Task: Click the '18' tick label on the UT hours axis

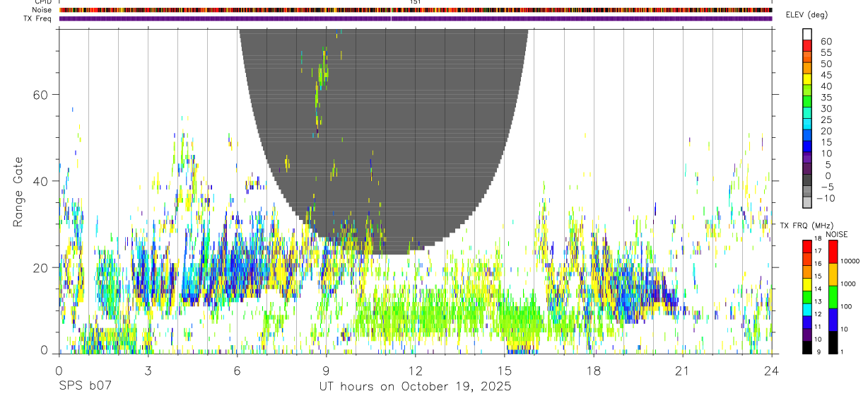Action: pos(593,371)
